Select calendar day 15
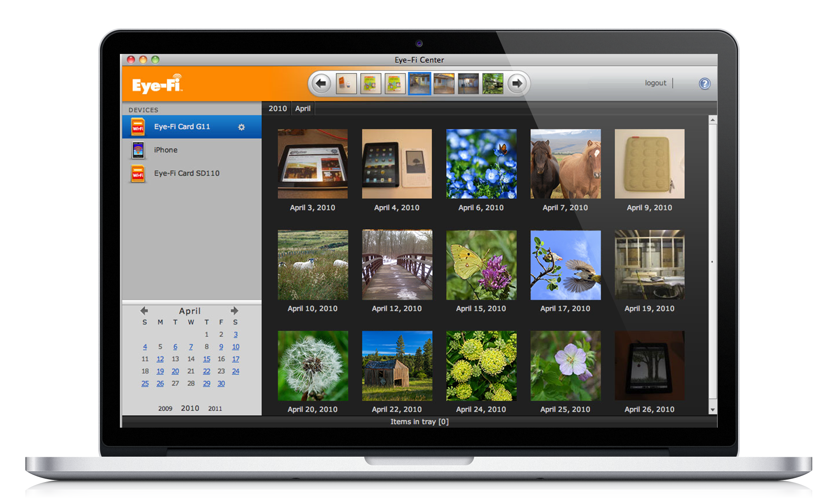The width and height of the screenshot is (838, 504). click(x=207, y=359)
